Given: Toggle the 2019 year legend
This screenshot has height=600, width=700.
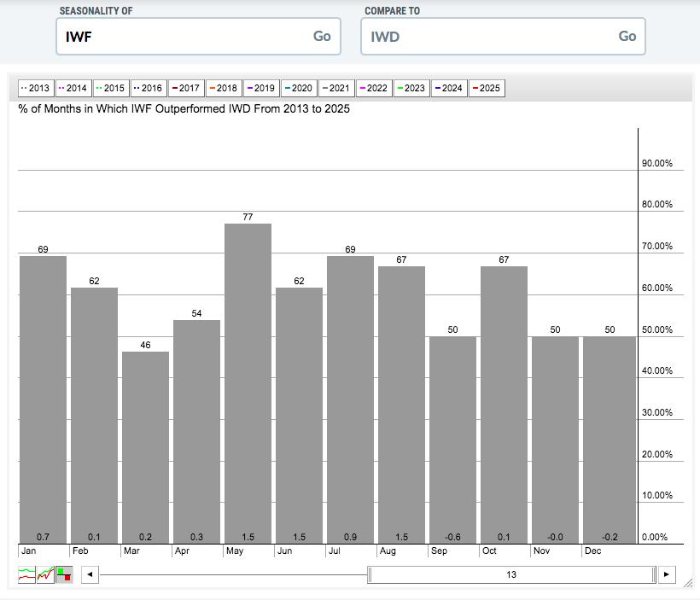Looking at the screenshot, I should (x=261, y=88).
